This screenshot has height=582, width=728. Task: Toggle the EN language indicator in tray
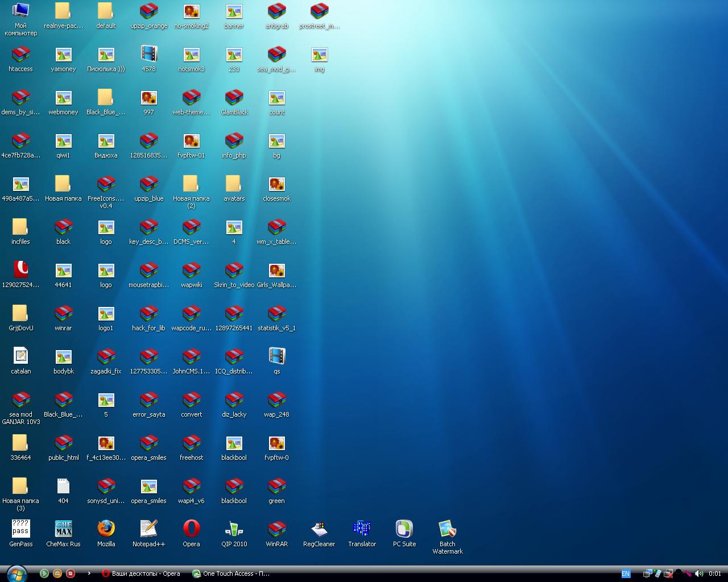(626, 573)
